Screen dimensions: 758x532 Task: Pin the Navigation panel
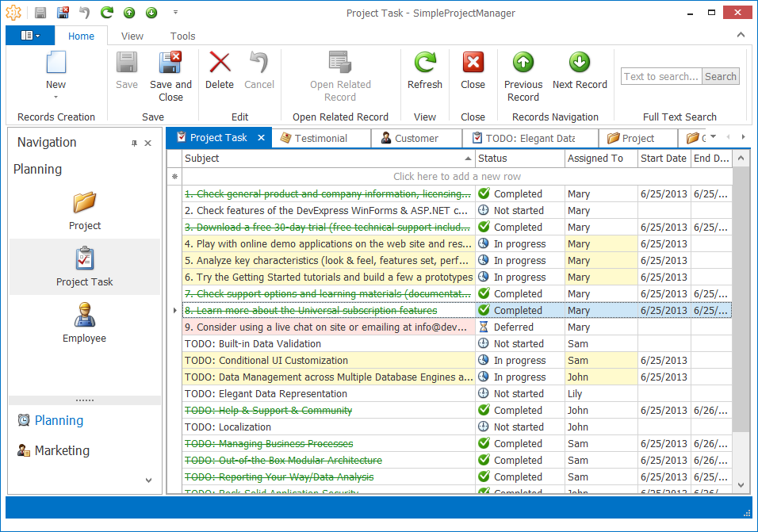pos(134,143)
